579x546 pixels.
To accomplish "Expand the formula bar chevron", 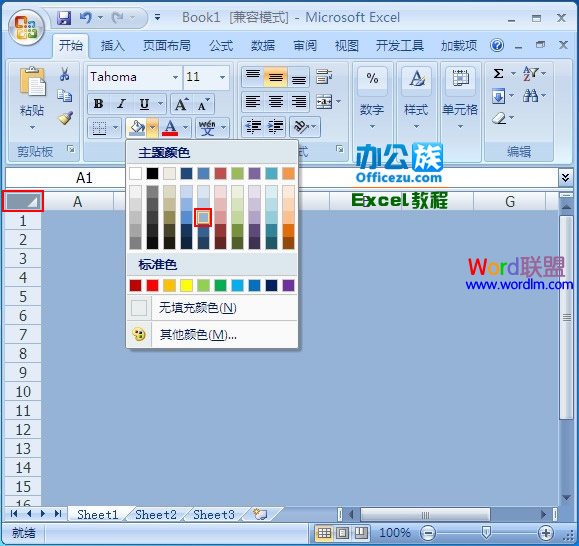I will click(x=565, y=178).
